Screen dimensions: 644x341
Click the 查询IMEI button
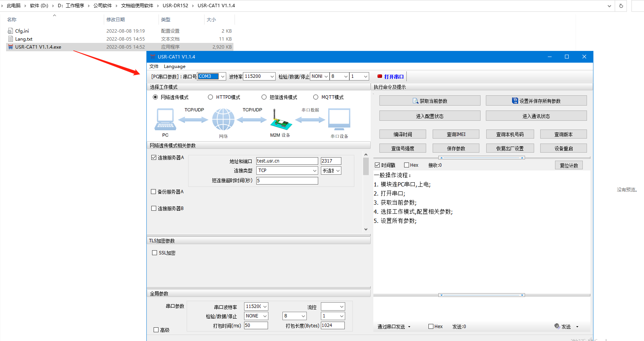456,134
